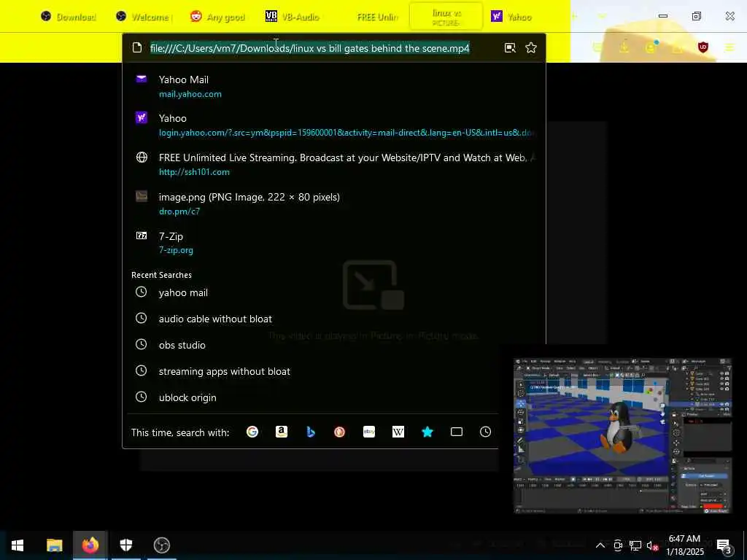Open the Yahoo login.yahoo.com suggestion

(333, 125)
